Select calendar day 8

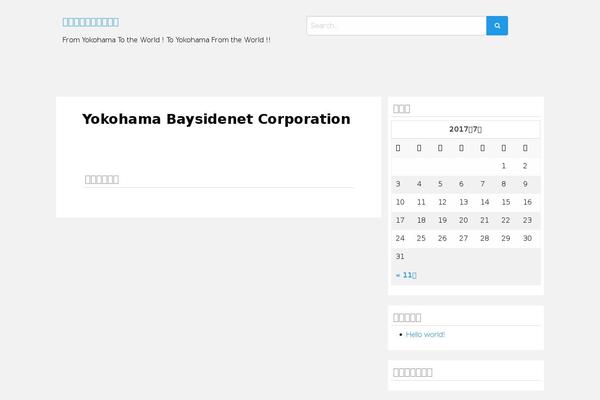504,184
